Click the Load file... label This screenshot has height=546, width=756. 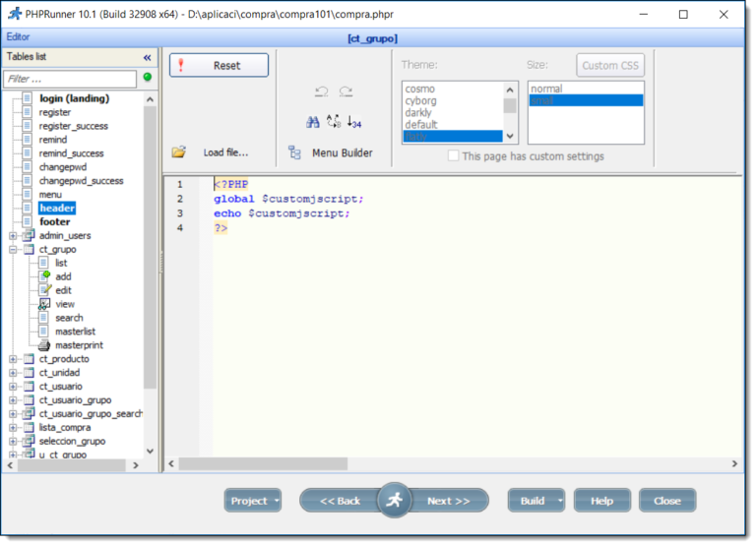click(x=225, y=152)
